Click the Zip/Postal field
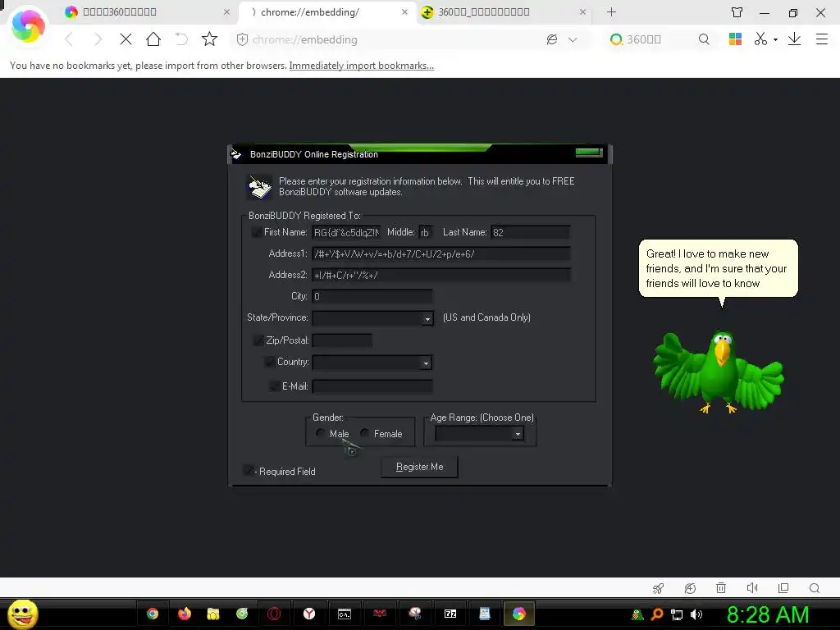The height and width of the screenshot is (630, 840). (x=342, y=340)
